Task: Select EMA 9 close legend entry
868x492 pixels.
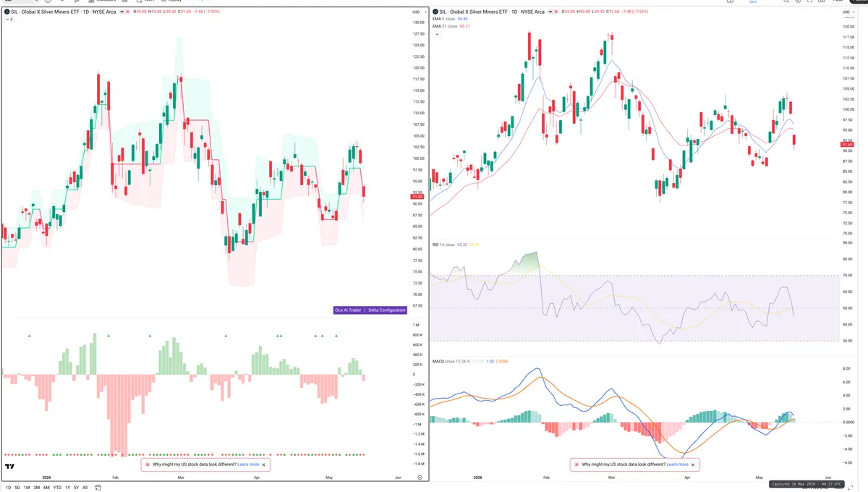Action: click(451, 20)
